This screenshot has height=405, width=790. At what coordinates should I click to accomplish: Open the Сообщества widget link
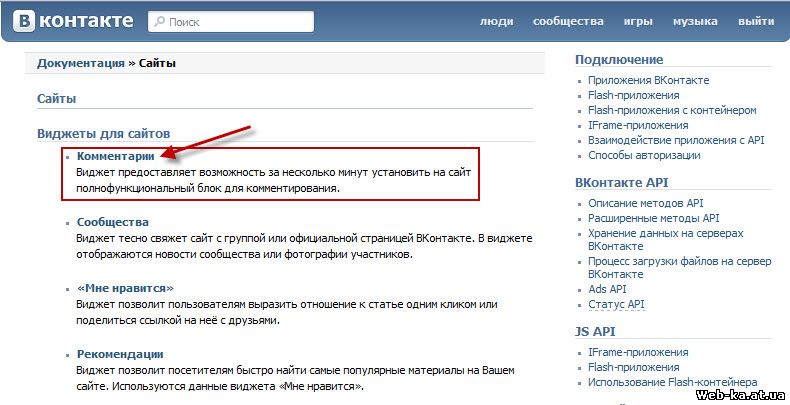coord(113,222)
